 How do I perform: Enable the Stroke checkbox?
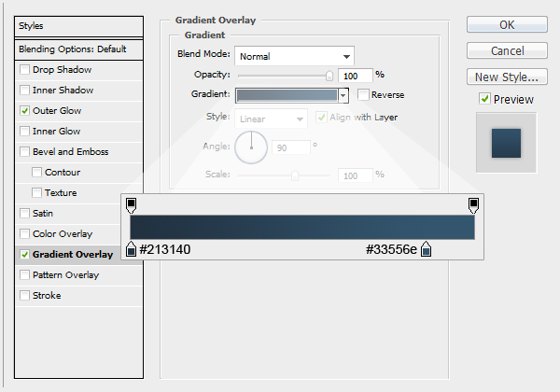pyautogui.click(x=24, y=295)
